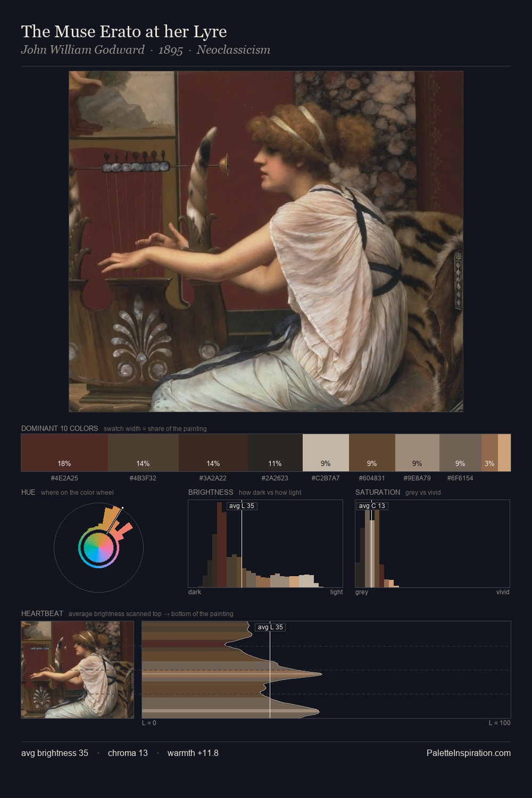Click the Neoclassicism style label
The image size is (532, 798).
tap(233, 50)
